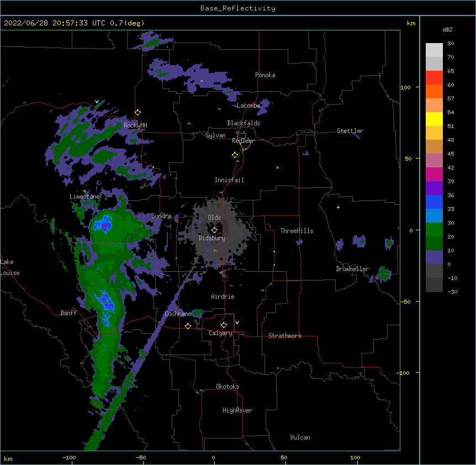Click the bright green 30 dBZ swatch

[434, 230]
